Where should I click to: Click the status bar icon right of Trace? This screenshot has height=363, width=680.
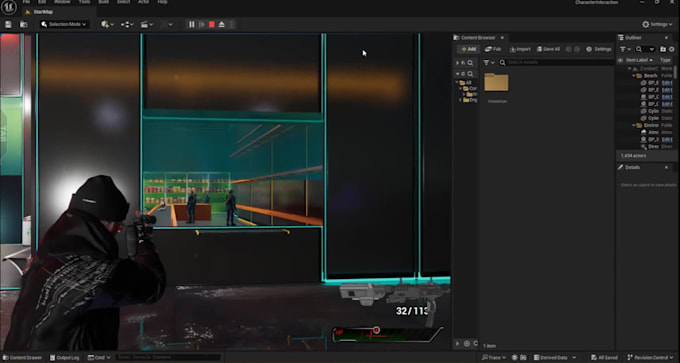click(x=515, y=358)
